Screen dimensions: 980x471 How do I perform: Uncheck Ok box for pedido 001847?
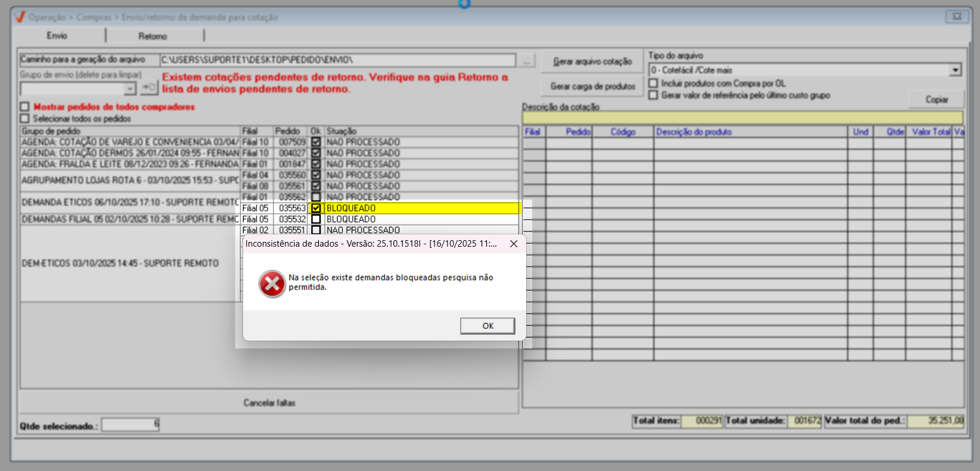[316, 164]
